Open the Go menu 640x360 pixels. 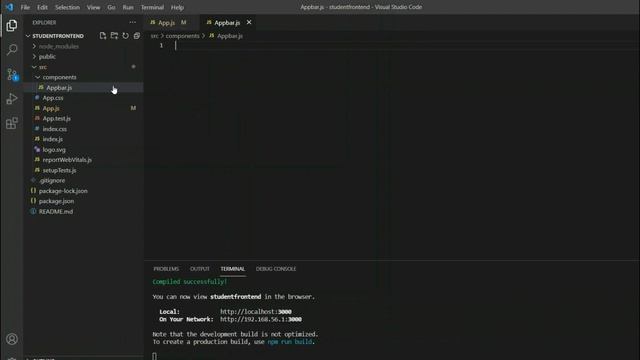pyautogui.click(x=111, y=7)
